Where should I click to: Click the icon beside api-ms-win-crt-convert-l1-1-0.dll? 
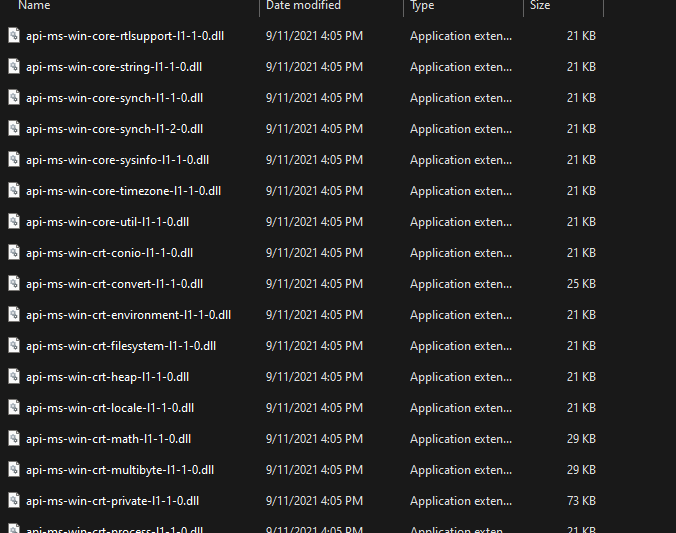pos(14,284)
